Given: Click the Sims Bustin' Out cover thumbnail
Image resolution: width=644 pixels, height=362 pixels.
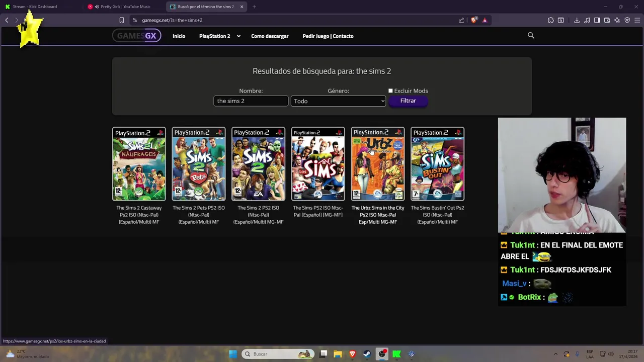Looking at the screenshot, I should (437, 164).
